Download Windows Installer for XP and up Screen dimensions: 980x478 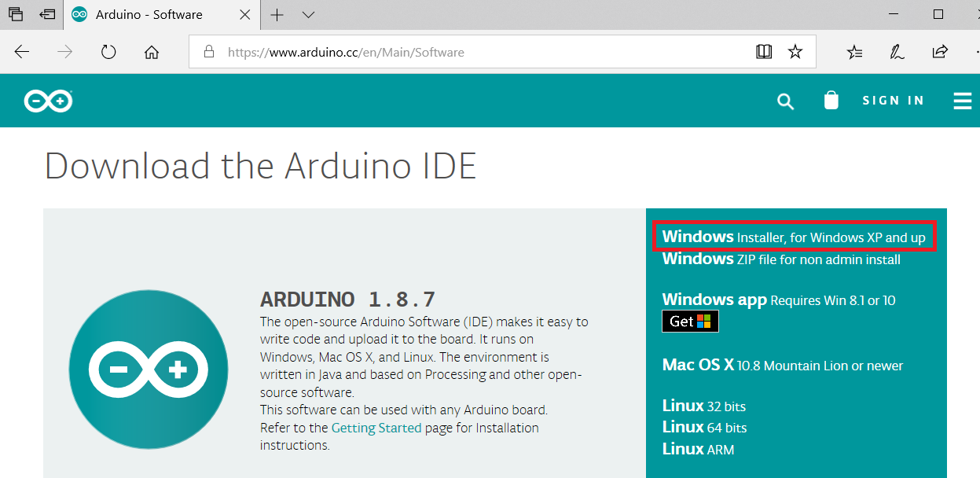pyautogui.click(x=794, y=237)
